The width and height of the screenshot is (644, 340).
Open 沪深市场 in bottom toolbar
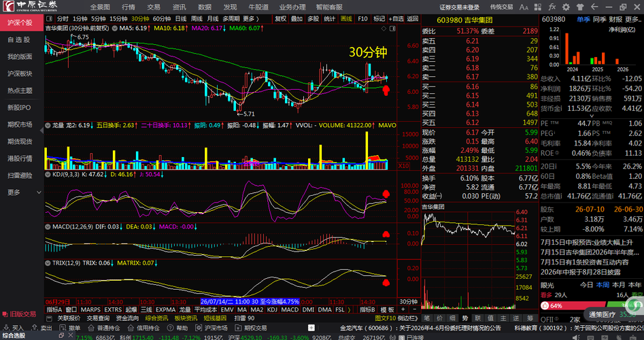(x=211, y=328)
